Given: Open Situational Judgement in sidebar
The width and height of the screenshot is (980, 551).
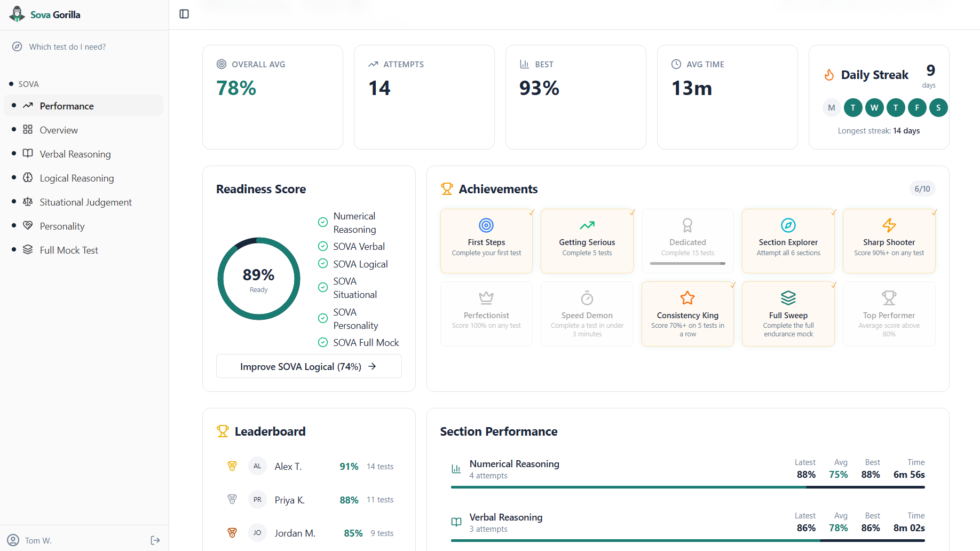Looking at the screenshot, I should pos(84,202).
